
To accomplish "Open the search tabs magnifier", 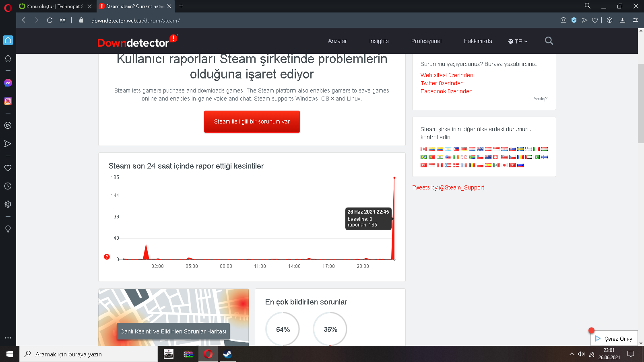I will coord(588,6).
